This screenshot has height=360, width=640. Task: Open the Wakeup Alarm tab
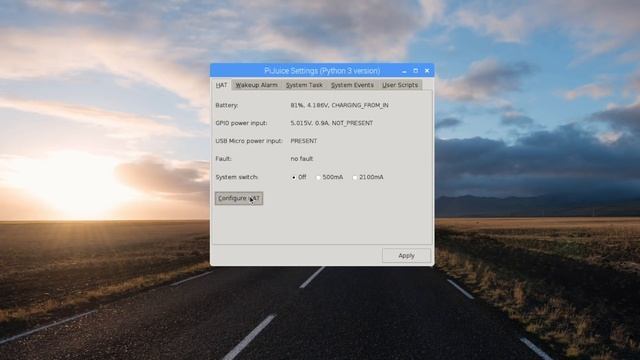pyautogui.click(x=256, y=85)
